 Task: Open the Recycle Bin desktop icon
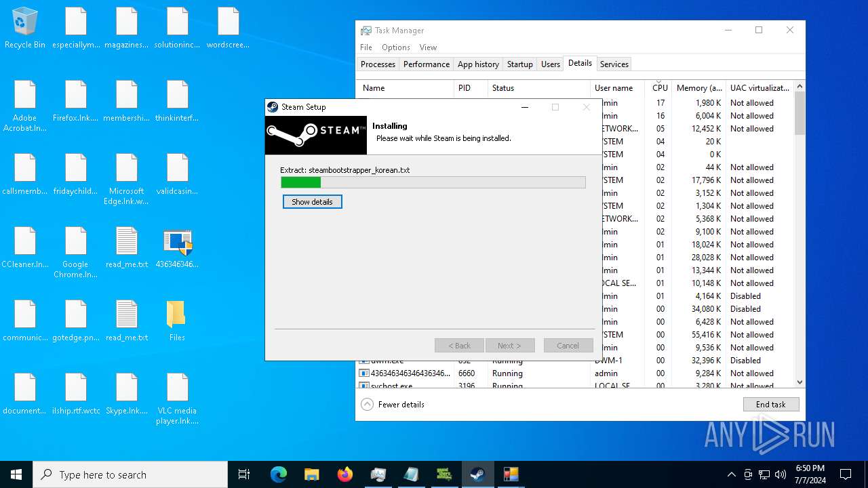tap(25, 28)
